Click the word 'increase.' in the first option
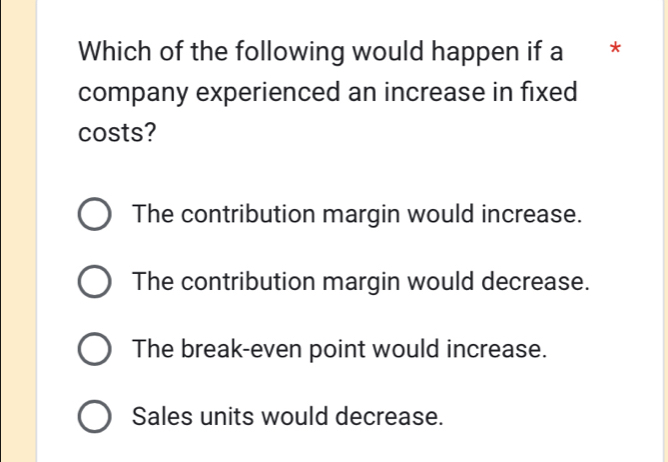This screenshot has width=668, height=462. 531,215
